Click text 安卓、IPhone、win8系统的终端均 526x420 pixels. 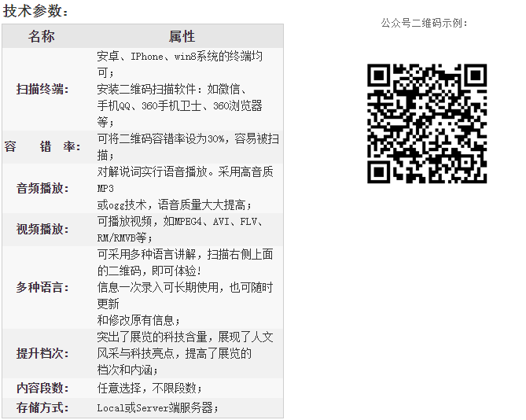point(180,56)
